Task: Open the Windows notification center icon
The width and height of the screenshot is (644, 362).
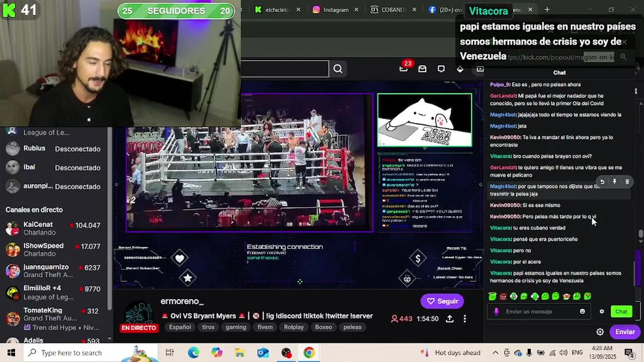Action: (x=629, y=352)
